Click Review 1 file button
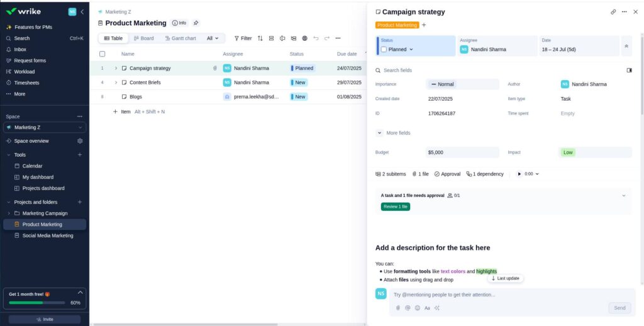644x326 pixels. 396,207
